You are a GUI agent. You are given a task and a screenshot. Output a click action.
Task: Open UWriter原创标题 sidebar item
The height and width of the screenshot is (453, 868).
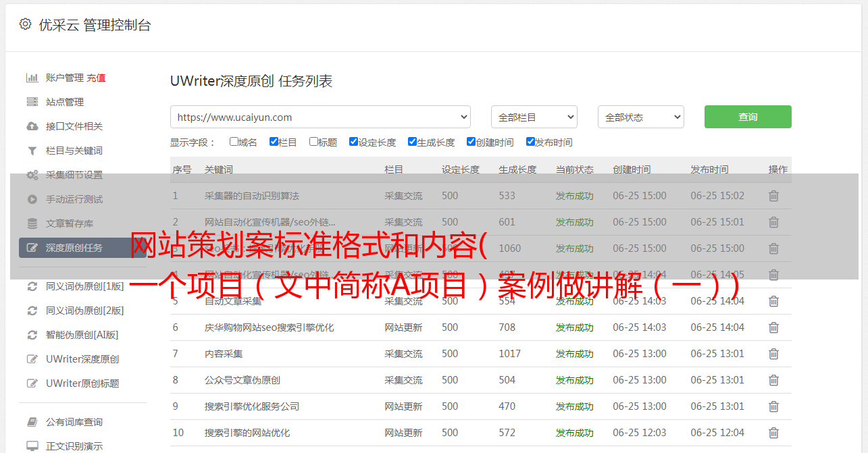click(82, 383)
